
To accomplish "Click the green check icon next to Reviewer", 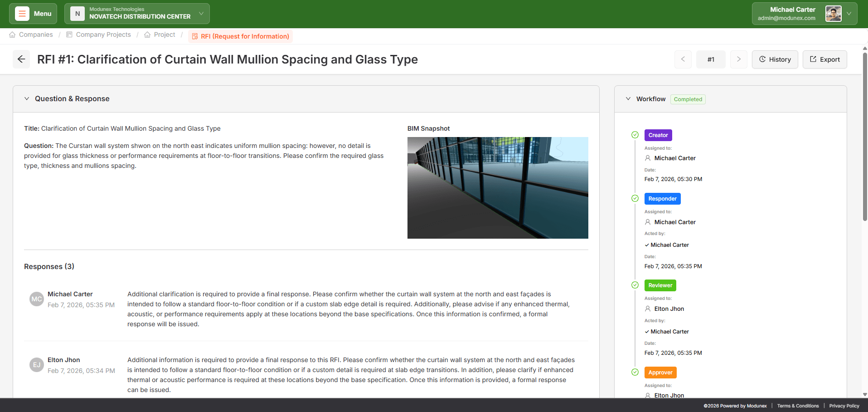I will pos(635,285).
